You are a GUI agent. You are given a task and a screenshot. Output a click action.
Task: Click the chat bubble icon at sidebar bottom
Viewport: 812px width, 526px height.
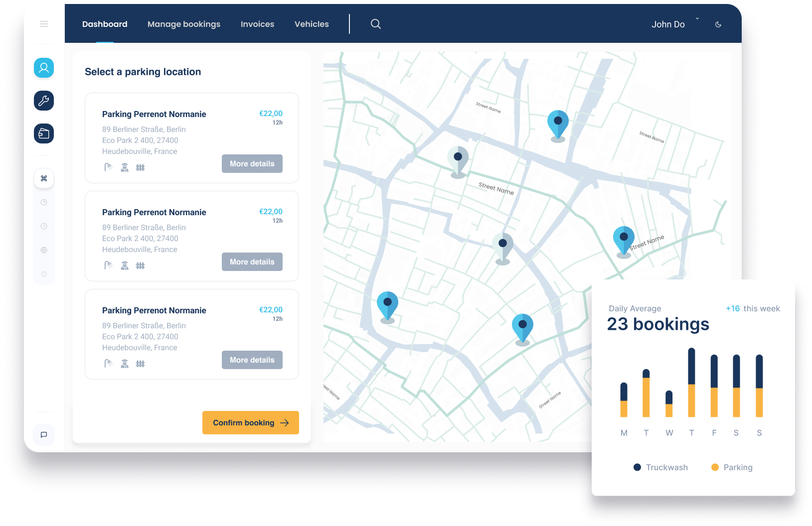[44, 435]
